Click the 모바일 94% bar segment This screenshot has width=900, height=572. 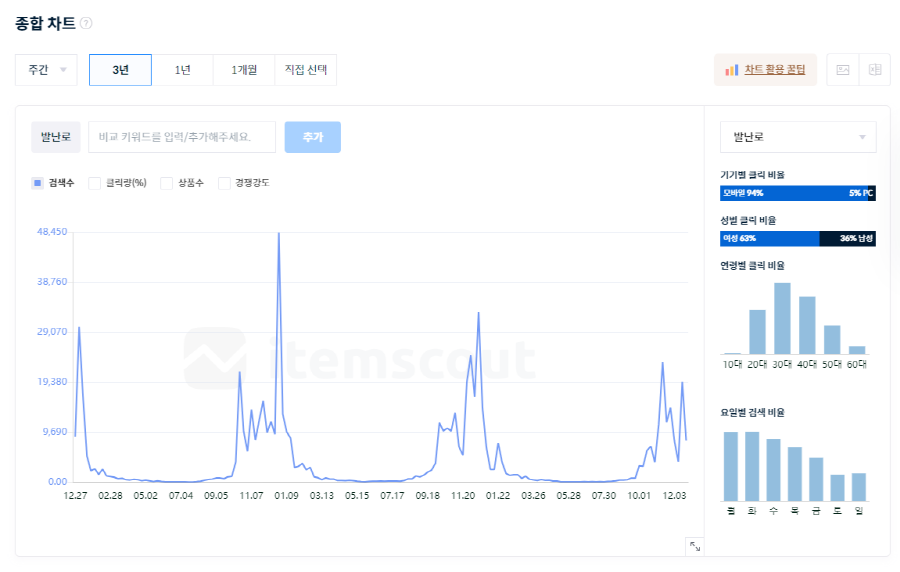pos(793,193)
